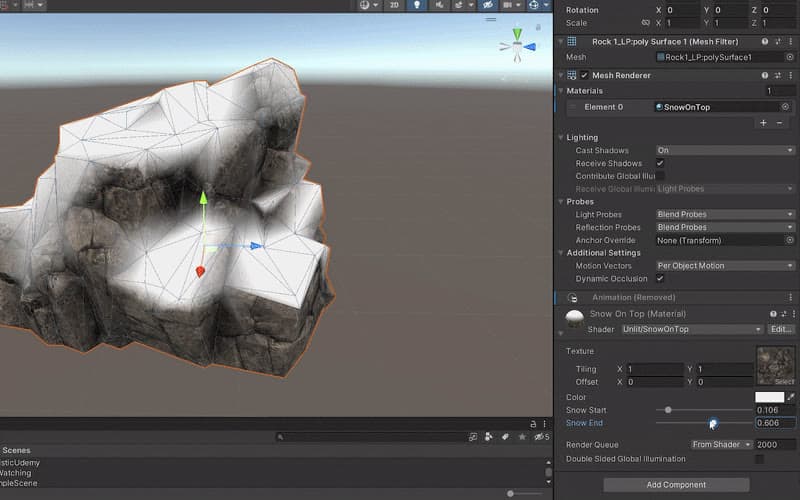
Task: Toggle scene lighting with the lightbulb icon
Action: tap(416, 5)
